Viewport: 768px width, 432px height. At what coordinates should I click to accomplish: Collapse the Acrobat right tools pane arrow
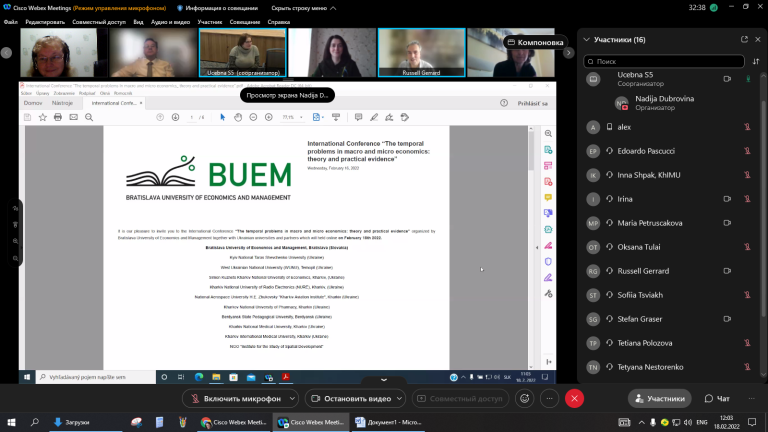coord(537,248)
